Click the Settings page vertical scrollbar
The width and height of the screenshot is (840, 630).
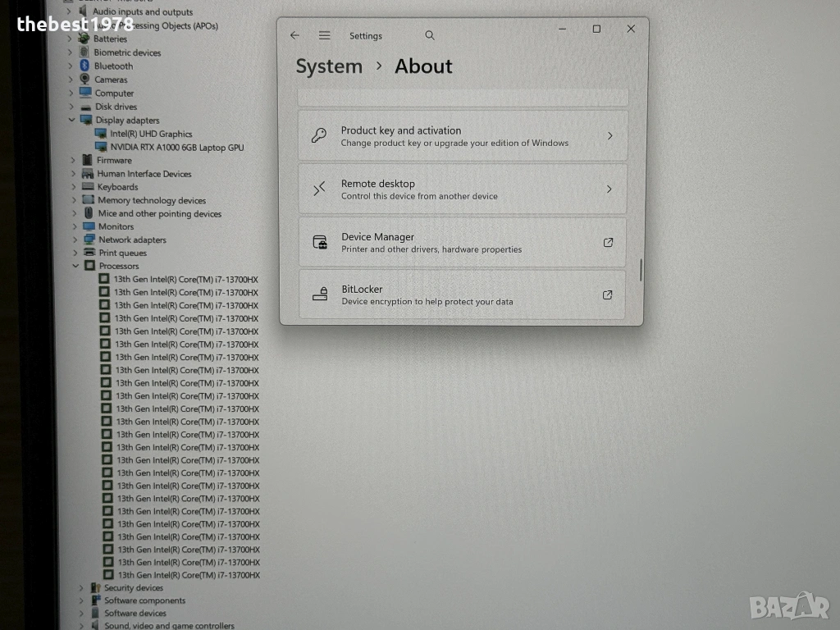[641, 271]
